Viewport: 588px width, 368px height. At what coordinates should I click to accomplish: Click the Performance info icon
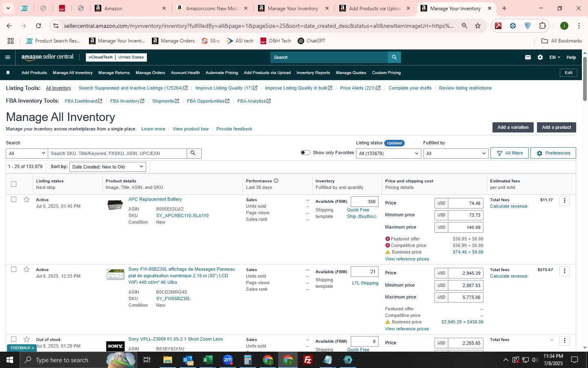pos(276,181)
